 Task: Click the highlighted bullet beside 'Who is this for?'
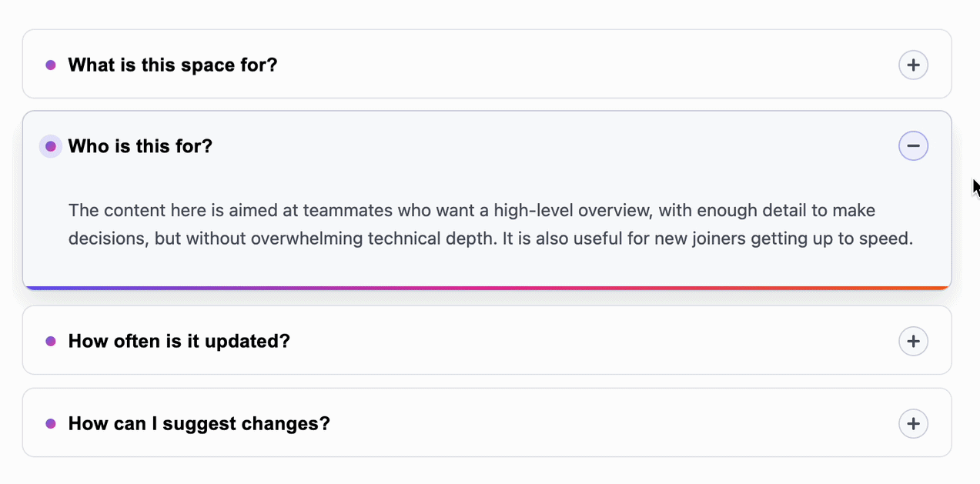point(51,145)
